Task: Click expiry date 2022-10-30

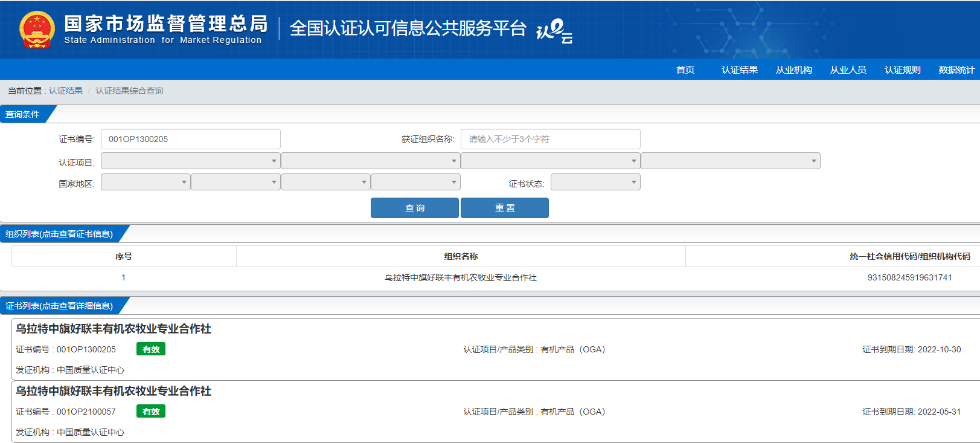Action: tap(940, 349)
